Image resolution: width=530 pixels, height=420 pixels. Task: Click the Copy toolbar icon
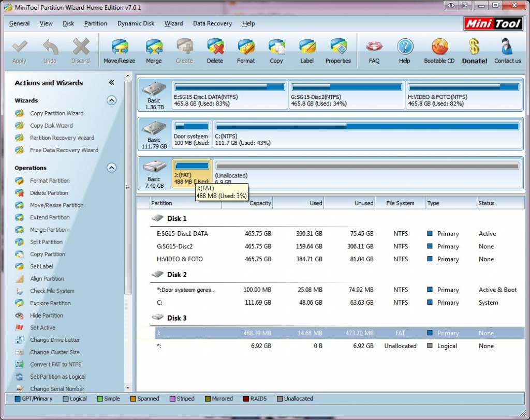(276, 47)
